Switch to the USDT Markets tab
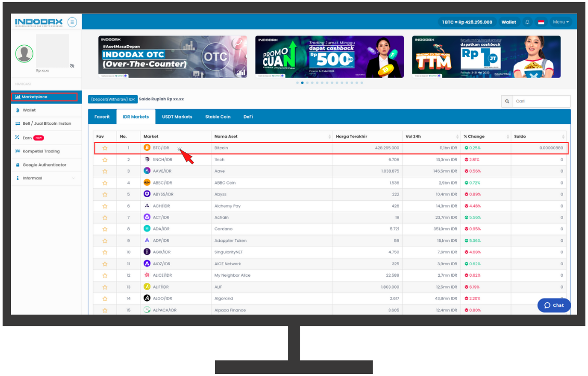The height and width of the screenshot is (376, 588). [x=177, y=117]
